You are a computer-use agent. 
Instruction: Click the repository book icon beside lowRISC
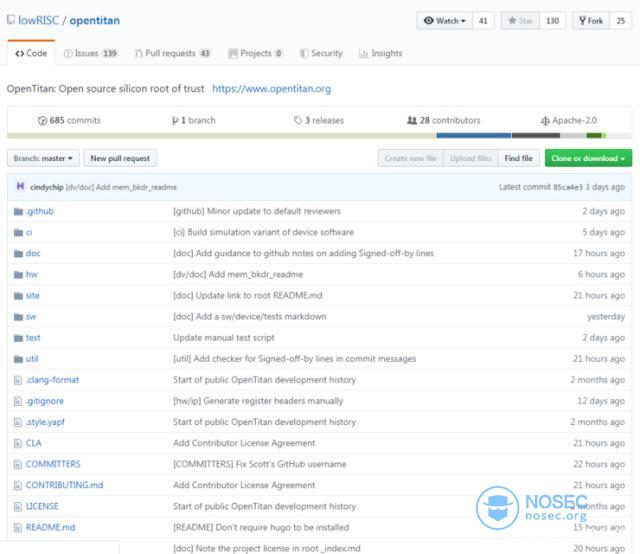[11, 20]
